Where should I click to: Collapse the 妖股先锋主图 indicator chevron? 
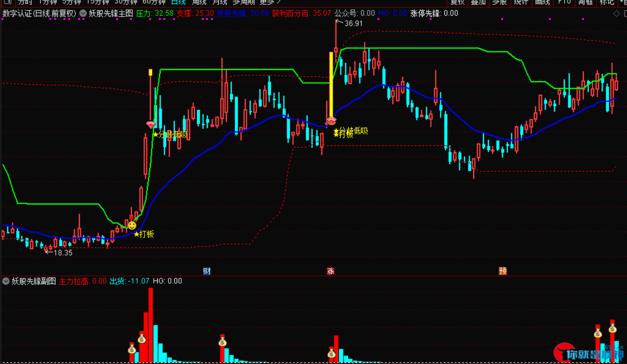(83, 13)
